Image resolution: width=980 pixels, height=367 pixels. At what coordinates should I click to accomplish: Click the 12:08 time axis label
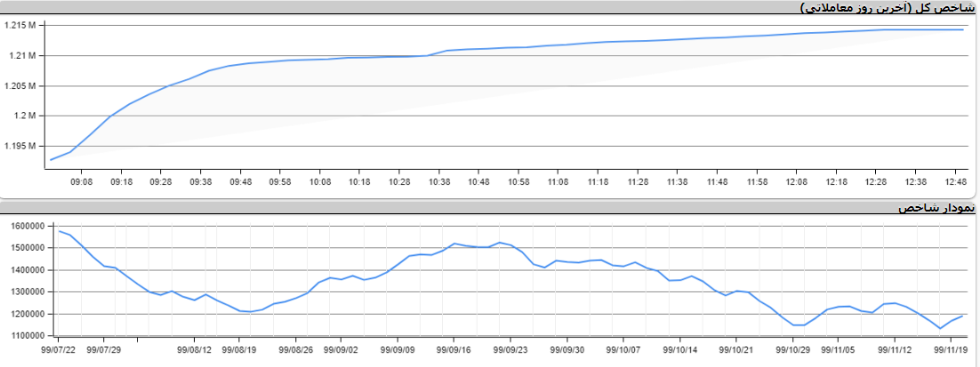(x=797, y=181)
